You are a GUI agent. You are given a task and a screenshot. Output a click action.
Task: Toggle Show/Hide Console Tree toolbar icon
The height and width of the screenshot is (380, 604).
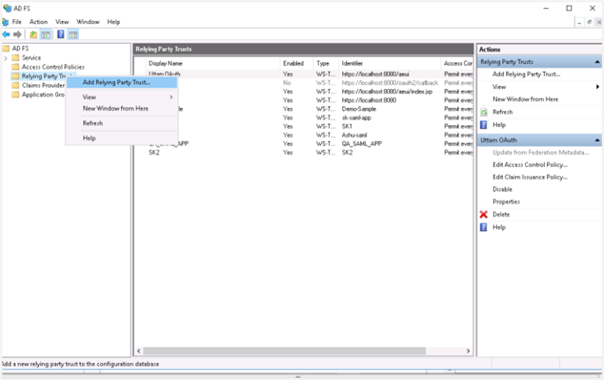tap(46, 35)
